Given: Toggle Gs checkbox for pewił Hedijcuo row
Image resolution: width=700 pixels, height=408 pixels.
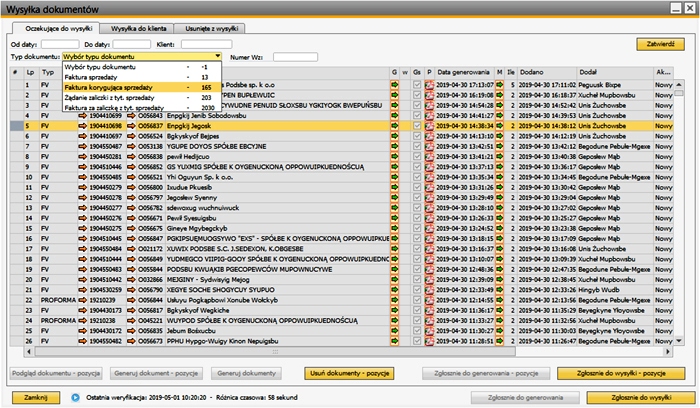Looking at the screenshot, I should (417, 157).
